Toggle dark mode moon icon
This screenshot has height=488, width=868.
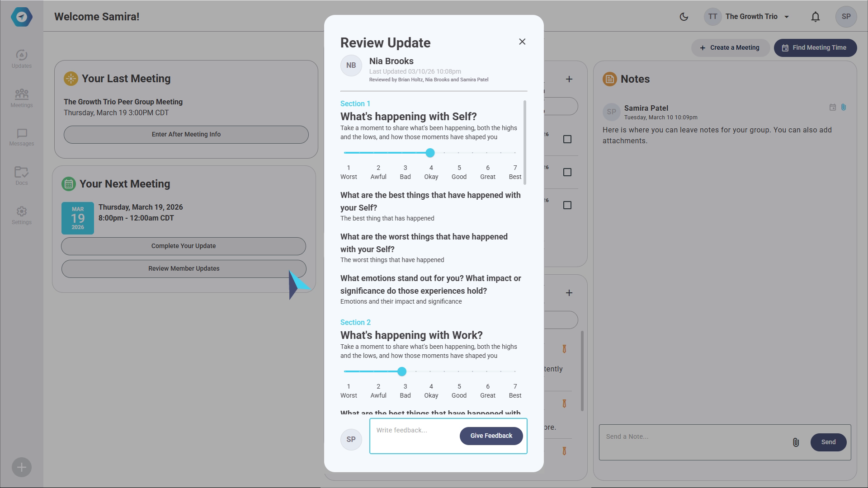[684, 17]
